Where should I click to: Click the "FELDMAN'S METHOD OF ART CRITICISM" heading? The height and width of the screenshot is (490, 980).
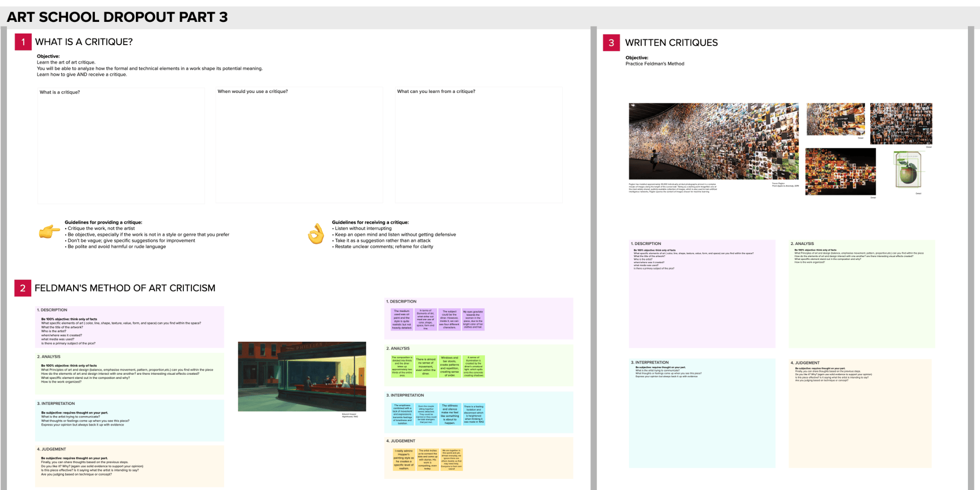(x=125, y=288)
